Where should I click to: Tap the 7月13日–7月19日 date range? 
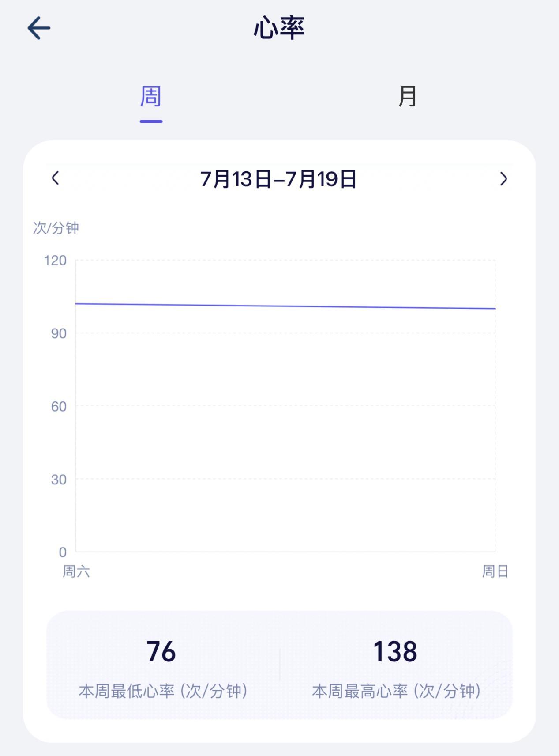[278, 179]
